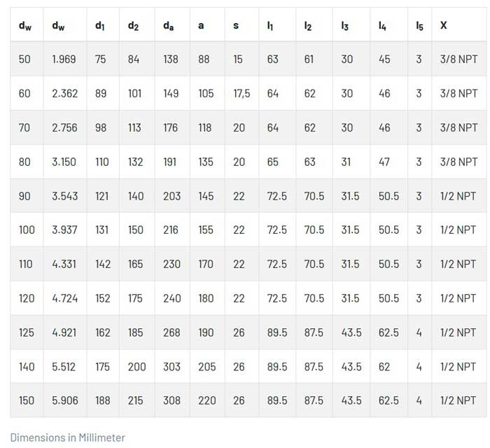Click the d1 column header
Viewport: 490px width, 448px height.
(99, 26)
